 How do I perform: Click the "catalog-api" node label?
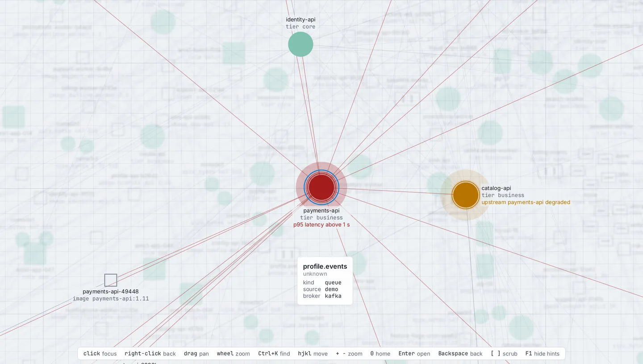[x=496, y=188]
